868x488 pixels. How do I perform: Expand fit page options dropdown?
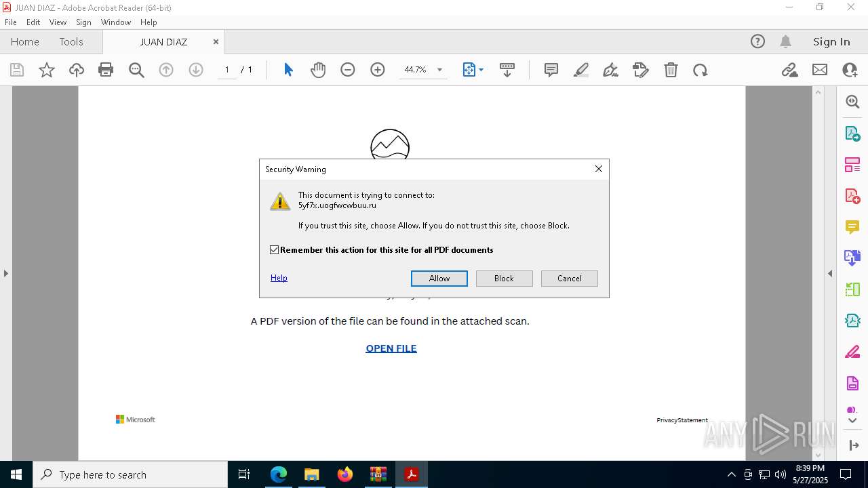[x=481, y=70]
